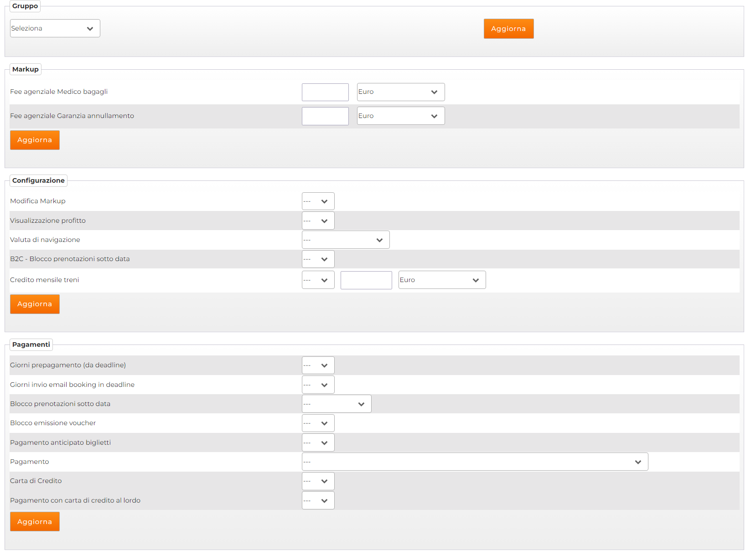Click the 'Giorni prepagamento (da deadline)' label
Viewport: 751px width, 560px height.
(x=68, y=365)
